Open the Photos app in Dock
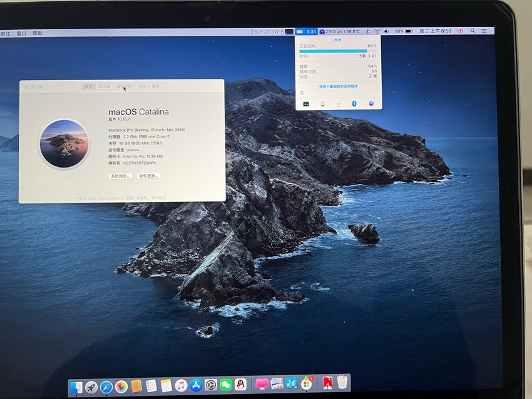Viewport: 532px width, 399px height. click(x=121, y=386)
